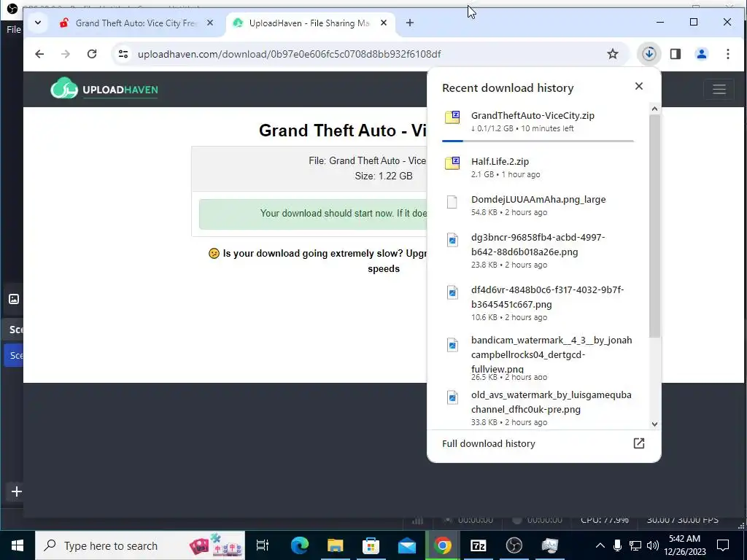Click image icon beside dg3bncr png file
Viewport: 747px width, 560px height.
click(x=452, y=239)
